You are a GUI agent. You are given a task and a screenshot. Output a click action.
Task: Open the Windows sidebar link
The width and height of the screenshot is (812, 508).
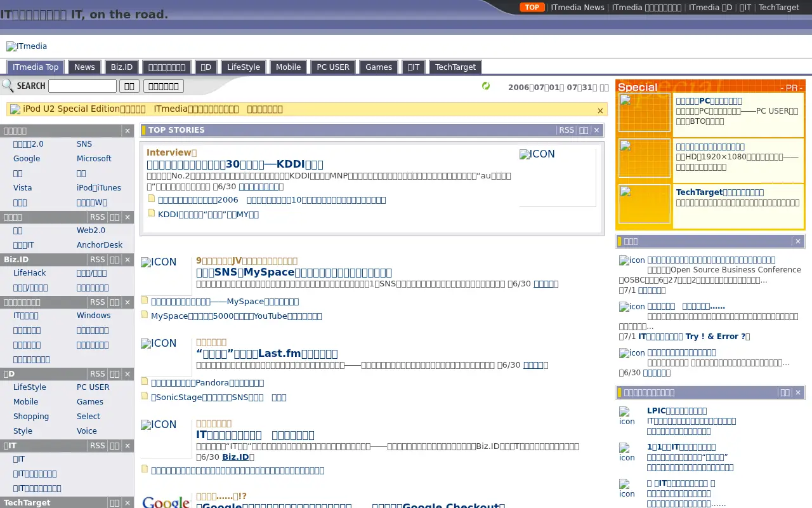pos(94,316)
